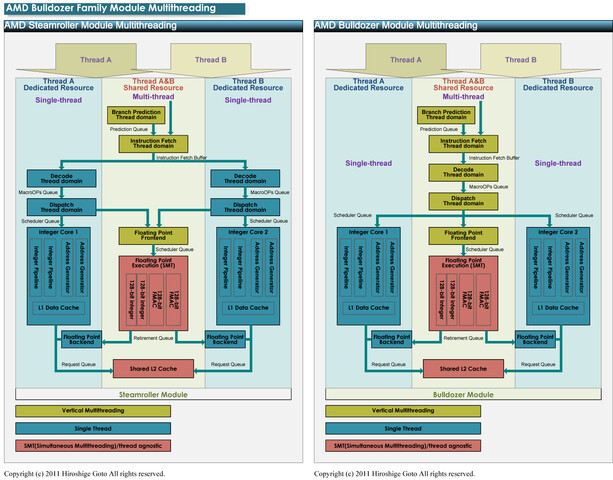Click the shared Decode block in Bulldozer diagram
This screenshot has height=480, width=613.
[463, 172]
